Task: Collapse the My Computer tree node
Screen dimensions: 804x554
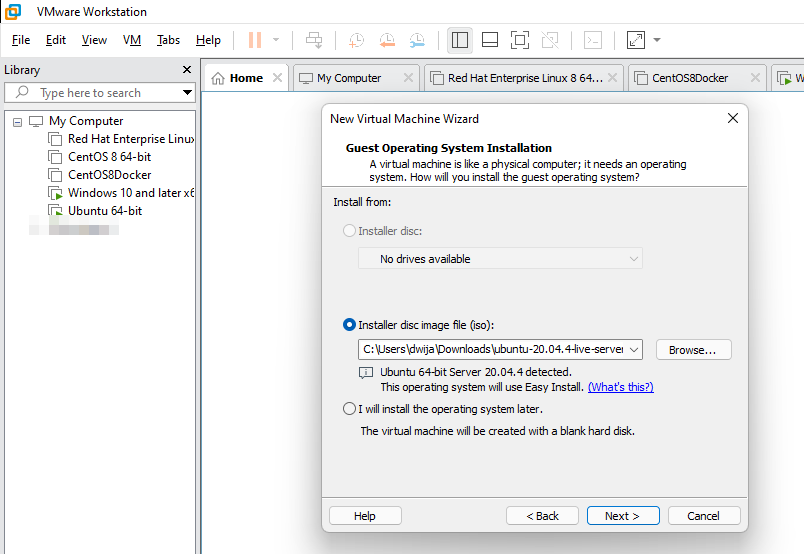Action: click(x=17, y=122)
